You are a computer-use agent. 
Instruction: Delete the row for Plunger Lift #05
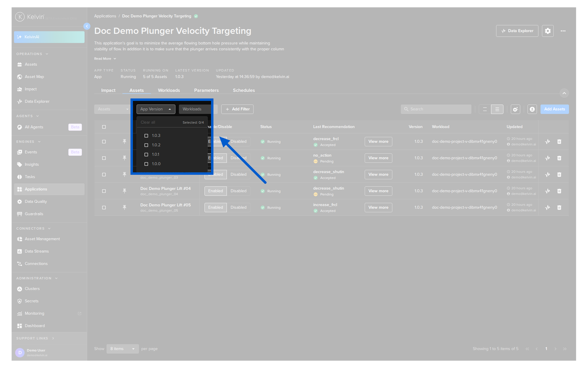tap(559, 208)
